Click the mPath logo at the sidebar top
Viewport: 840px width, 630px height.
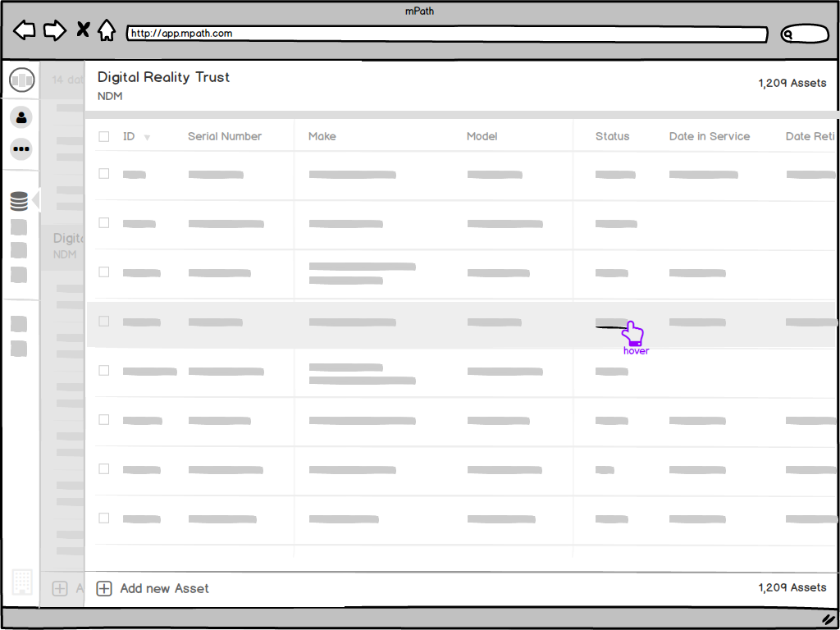(x=21, y=80)
